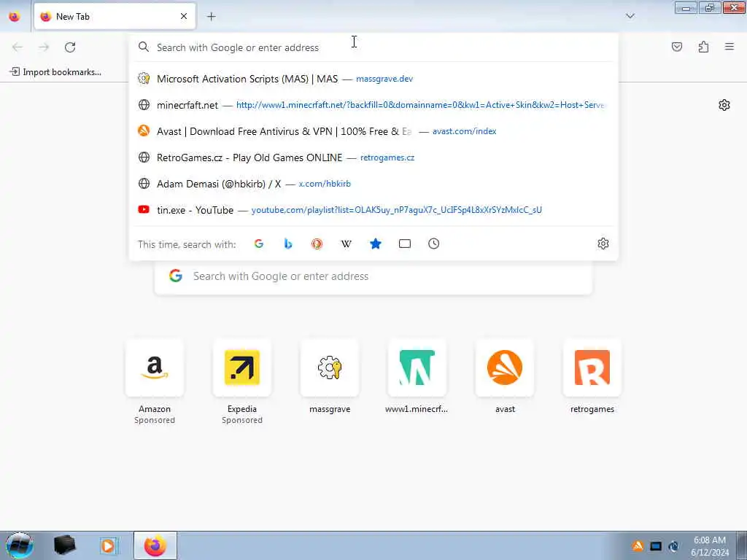
Task: Select the Adam Demasi X suggestion
Action: click(x=374, y=183)
